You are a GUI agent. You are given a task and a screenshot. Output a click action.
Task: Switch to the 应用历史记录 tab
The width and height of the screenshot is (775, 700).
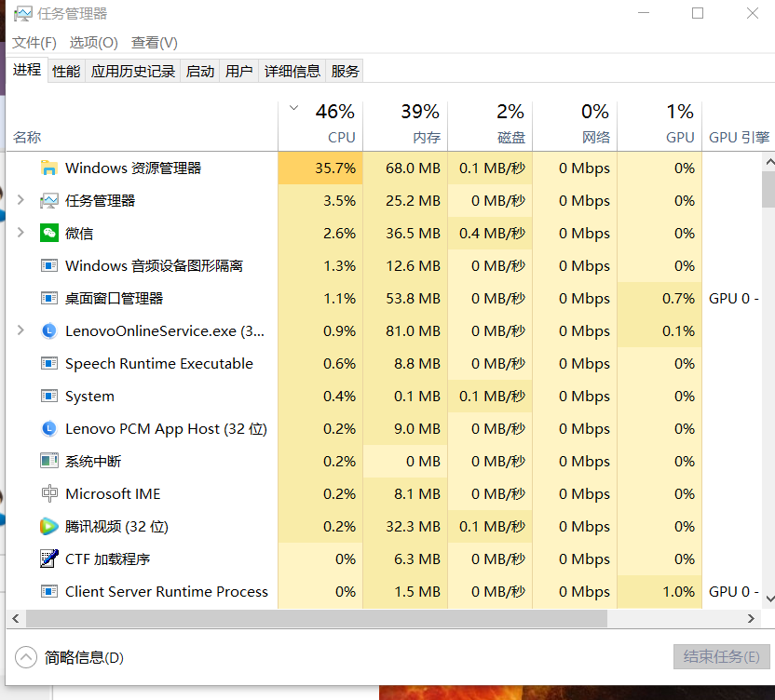click(x=133, y=71)
